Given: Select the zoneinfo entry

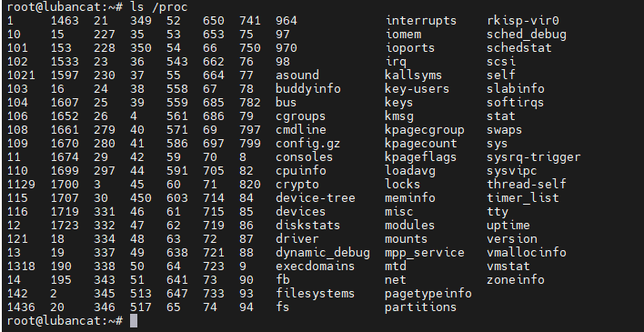Looking at the screenshot, I should [516, 280].
